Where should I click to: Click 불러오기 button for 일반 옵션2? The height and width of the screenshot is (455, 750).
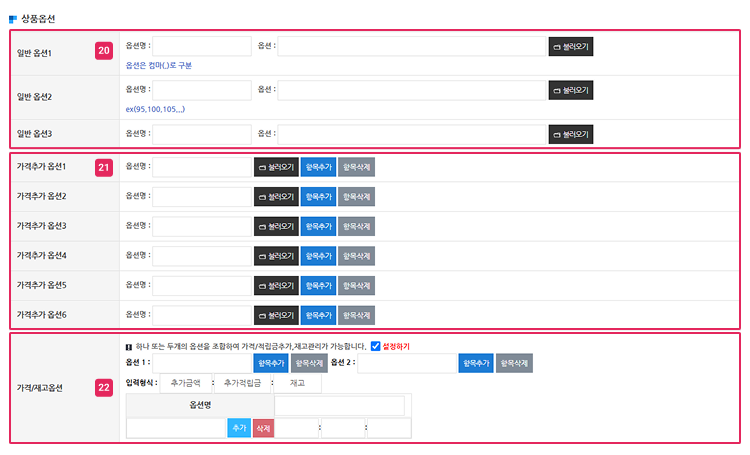click(x=571, y=90)
